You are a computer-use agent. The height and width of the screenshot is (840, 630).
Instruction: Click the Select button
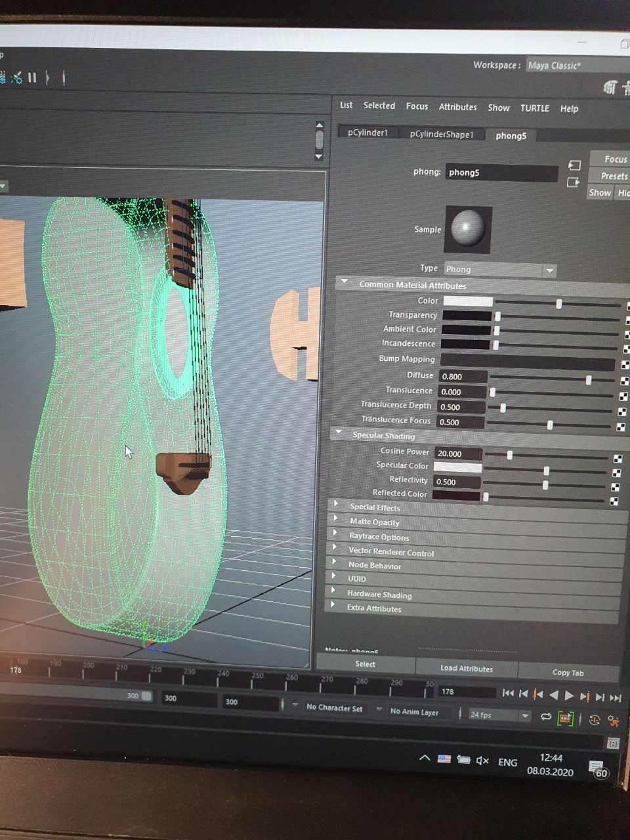pos(366,664)
